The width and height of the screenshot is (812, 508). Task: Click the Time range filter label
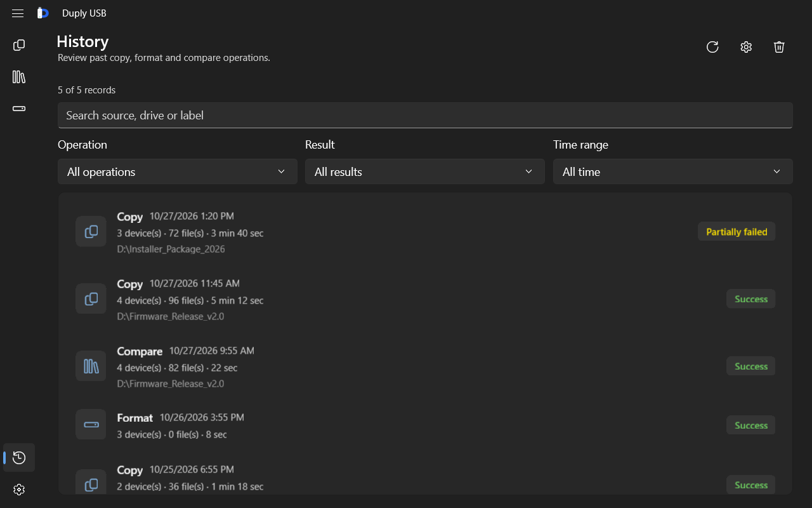tap(580, 145)
